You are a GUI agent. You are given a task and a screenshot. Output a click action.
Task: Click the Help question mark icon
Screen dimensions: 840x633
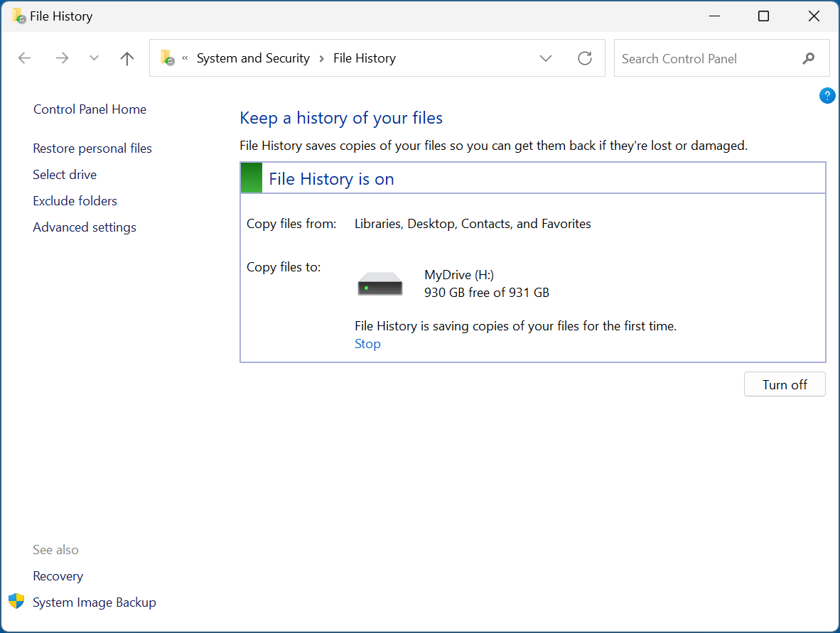(x=826, y=95)
